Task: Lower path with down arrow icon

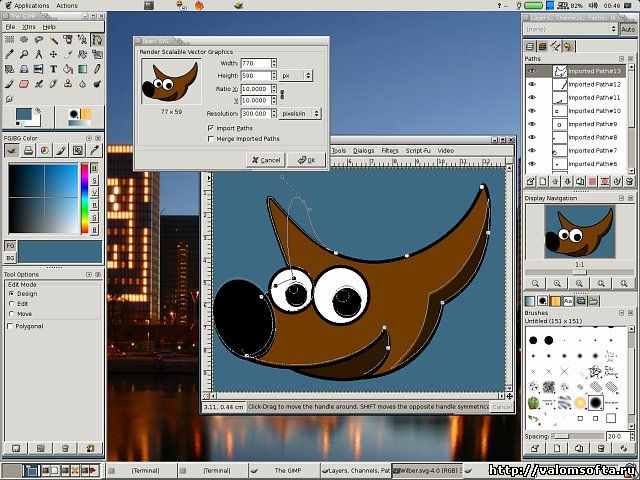Action: (x=567, y=181)
